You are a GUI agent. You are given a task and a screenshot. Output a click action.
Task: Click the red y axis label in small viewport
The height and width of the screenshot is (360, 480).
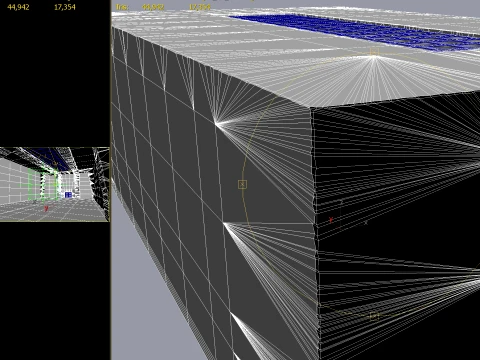(46, 209)
